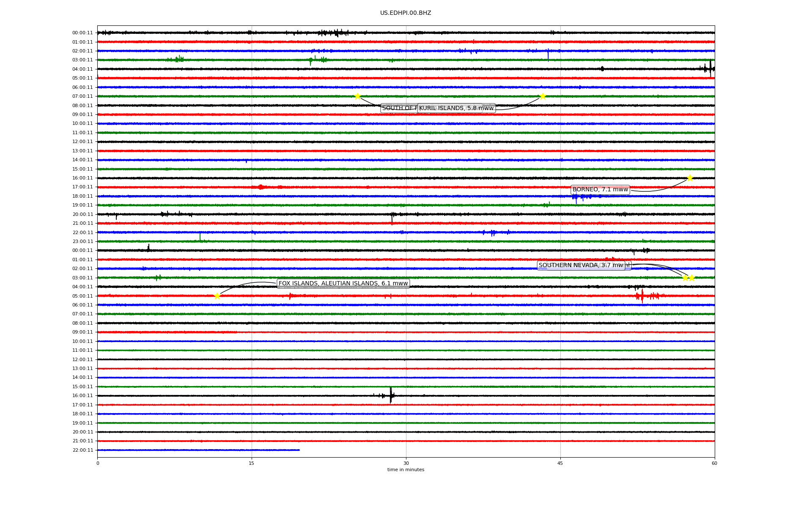Click the 30 tick on the x-axis
Image resolution: width=812 pixels, height=508 pixels.
(x=406, y=464)
